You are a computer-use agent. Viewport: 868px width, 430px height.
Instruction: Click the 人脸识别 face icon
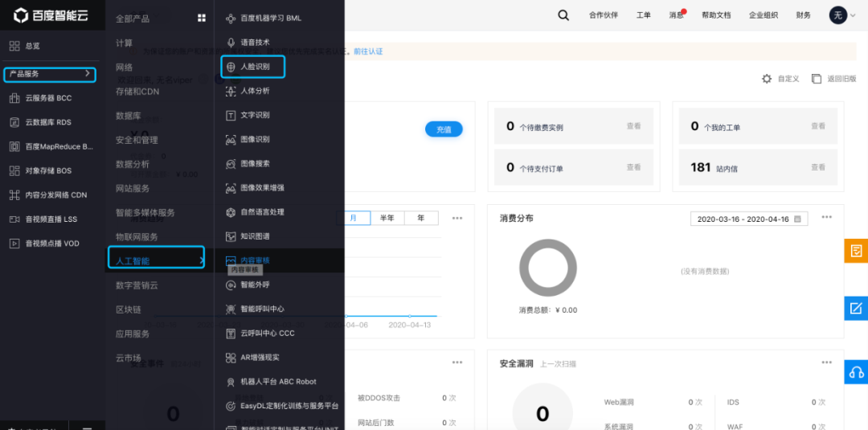pyautogui.click(x=231, y=67)
